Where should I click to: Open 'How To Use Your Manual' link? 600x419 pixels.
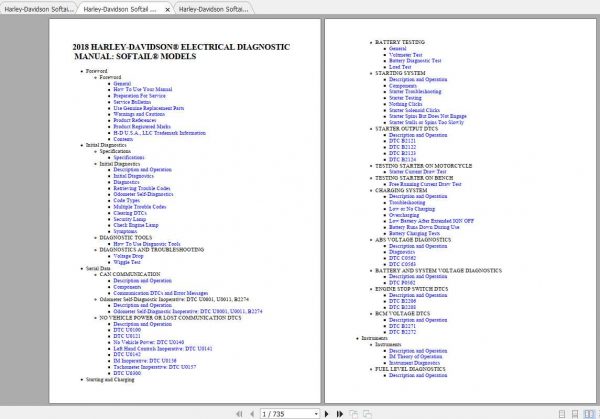(143, 89)
